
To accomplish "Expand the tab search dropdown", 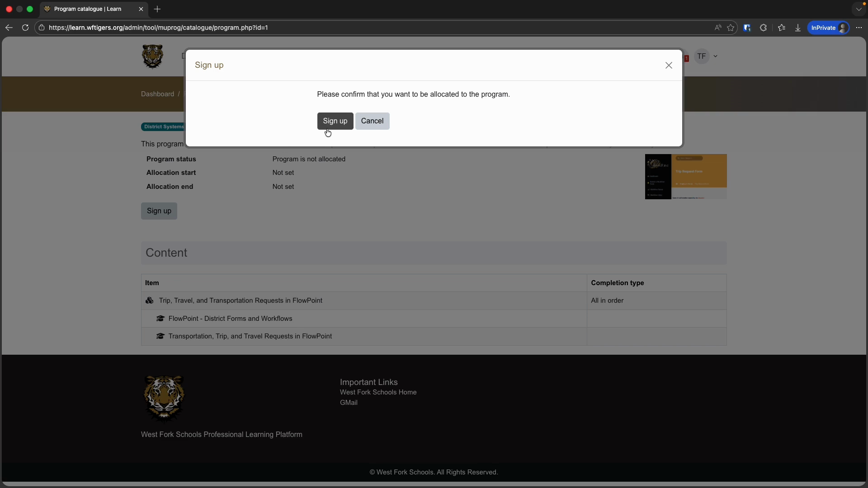I will (x=859, y=9).
